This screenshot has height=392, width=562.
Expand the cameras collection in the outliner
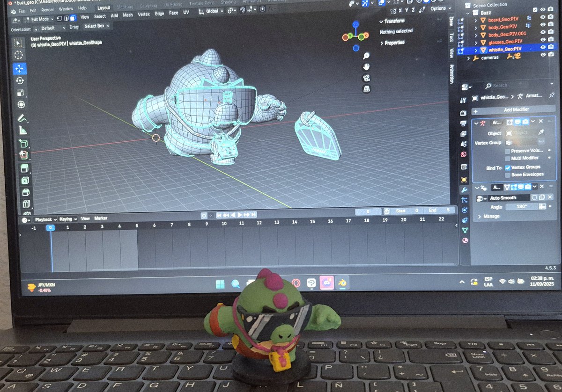coord(468,58)
